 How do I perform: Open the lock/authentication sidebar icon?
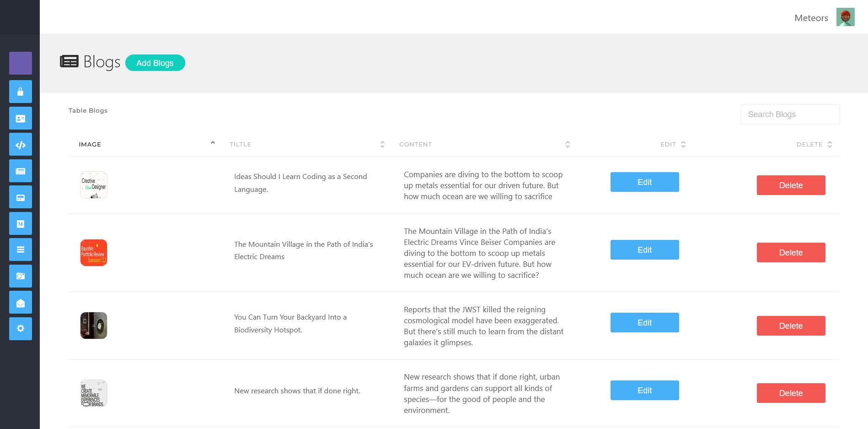tap(20, 92)
